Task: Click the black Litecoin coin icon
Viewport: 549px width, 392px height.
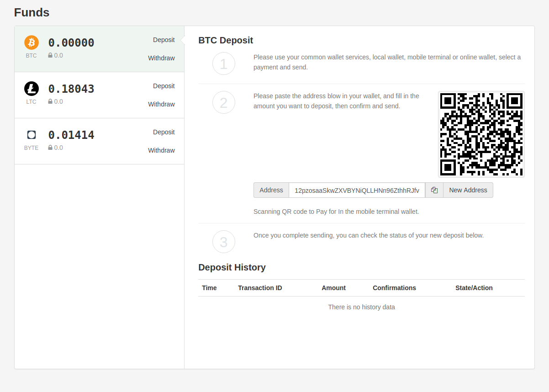Action: (x=32, y=89)
